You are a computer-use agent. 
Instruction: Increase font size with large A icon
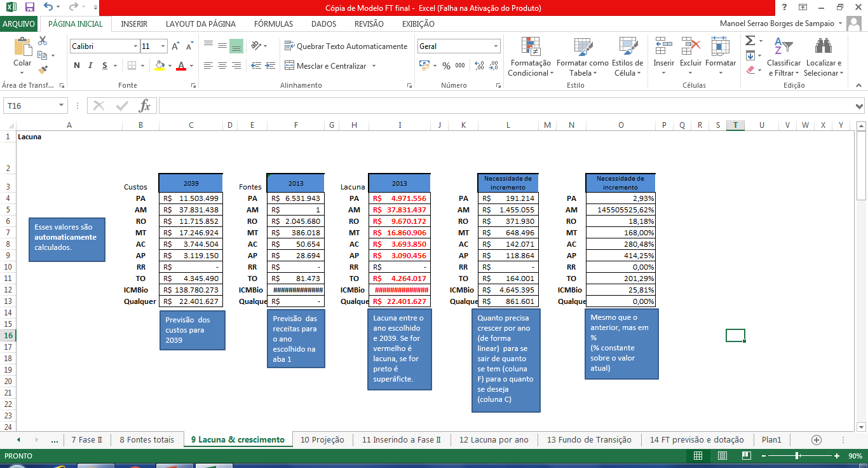coord(177,46)
